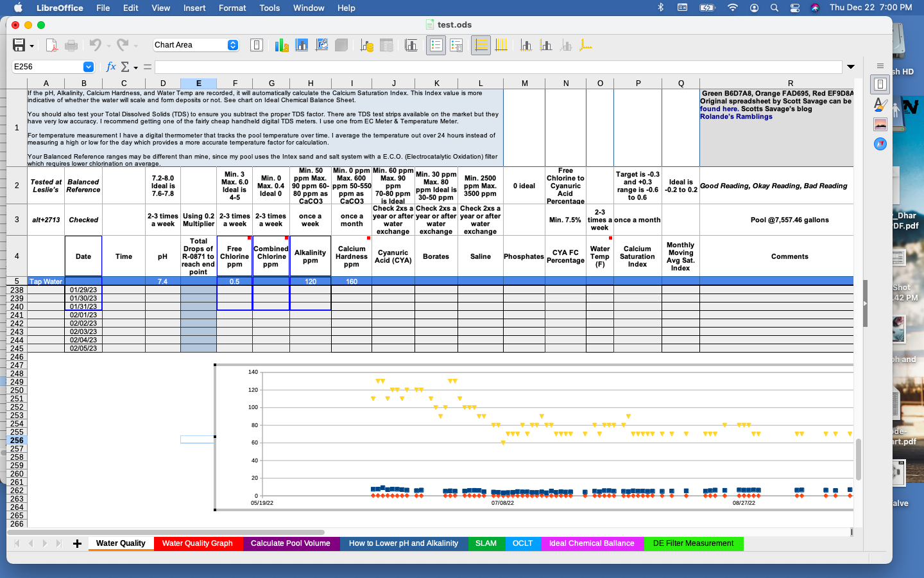
Task: Toggle the chart Legend on/off
Action: click(436, 45)
